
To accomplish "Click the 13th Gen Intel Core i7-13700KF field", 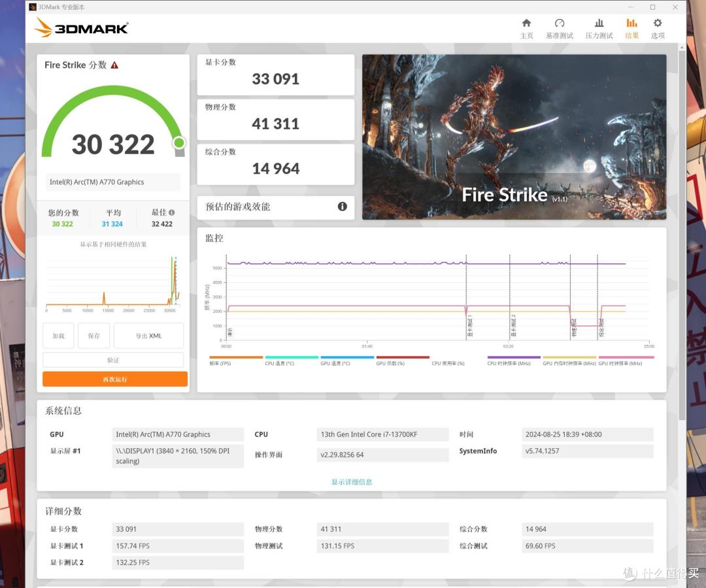I will pos(382,434).
